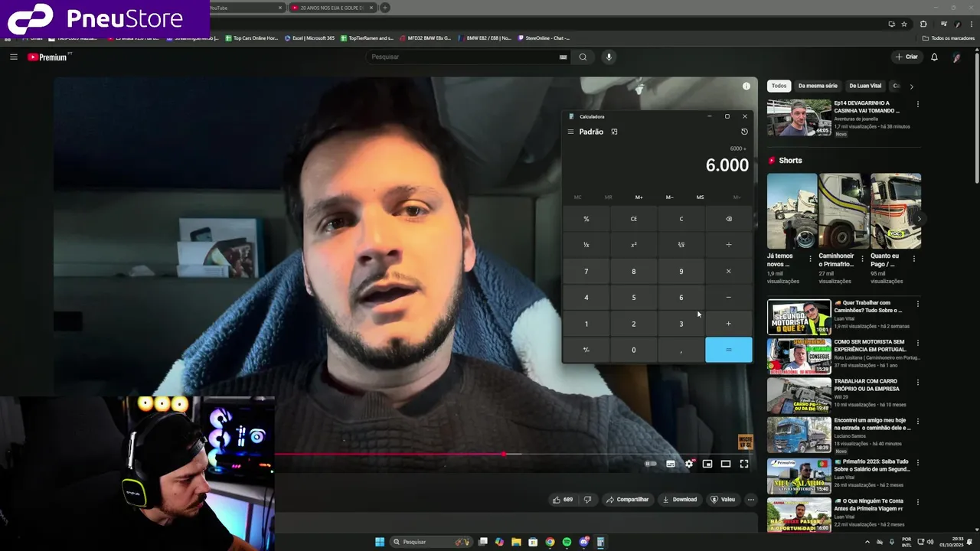Open options for 'TRABALHAR COM CARRO PRÓPRIO'
The width and height of the screenshot is (980, 551).
point(918,382)
